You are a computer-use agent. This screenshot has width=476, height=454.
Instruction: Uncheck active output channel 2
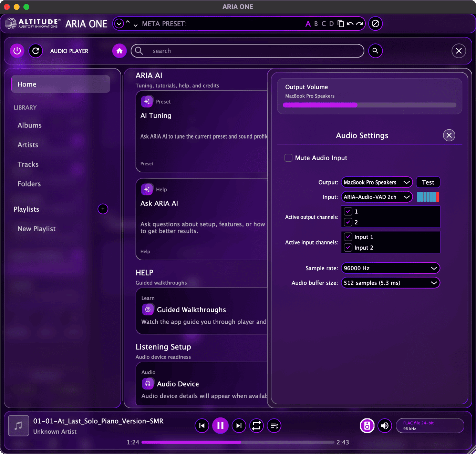point(348,222)
